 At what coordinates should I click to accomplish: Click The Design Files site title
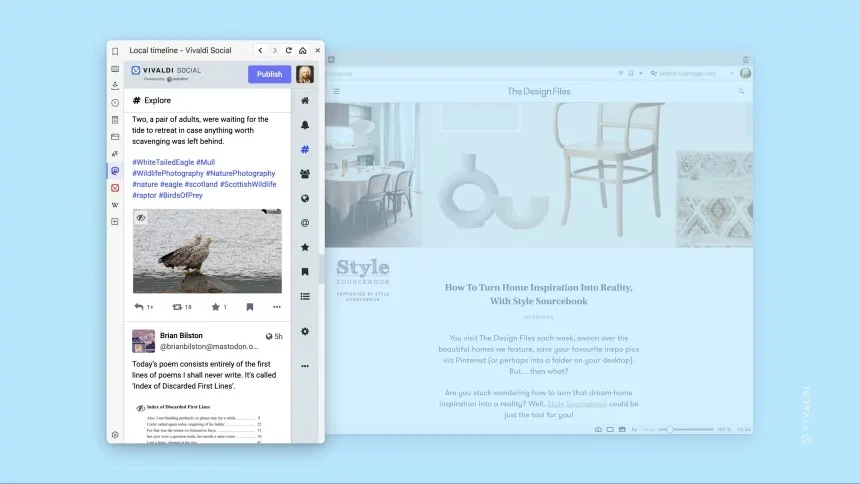coord(539,92)
